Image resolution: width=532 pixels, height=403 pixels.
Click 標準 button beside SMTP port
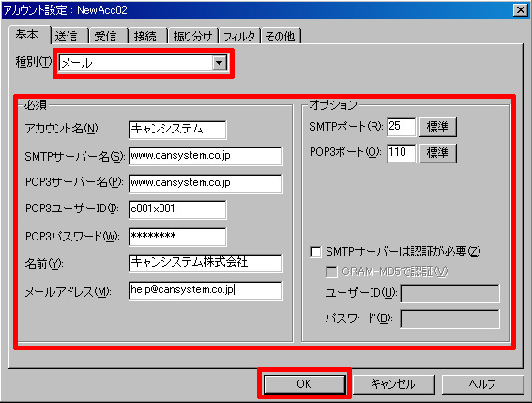[438, 127]
